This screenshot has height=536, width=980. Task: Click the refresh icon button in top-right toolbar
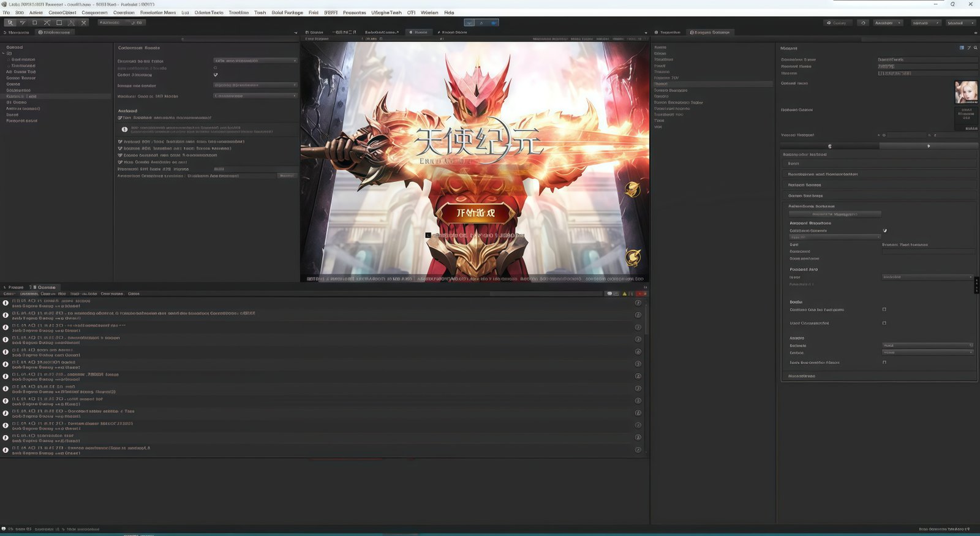coord(864,23)
